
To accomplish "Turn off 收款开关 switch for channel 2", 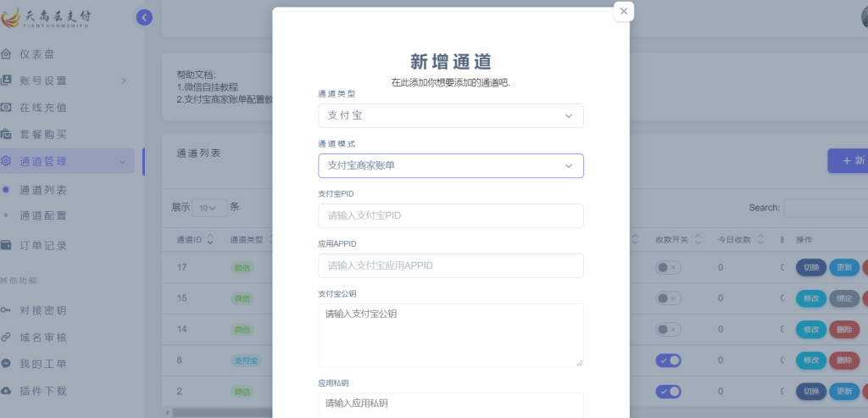I will (x=668, y=391).
